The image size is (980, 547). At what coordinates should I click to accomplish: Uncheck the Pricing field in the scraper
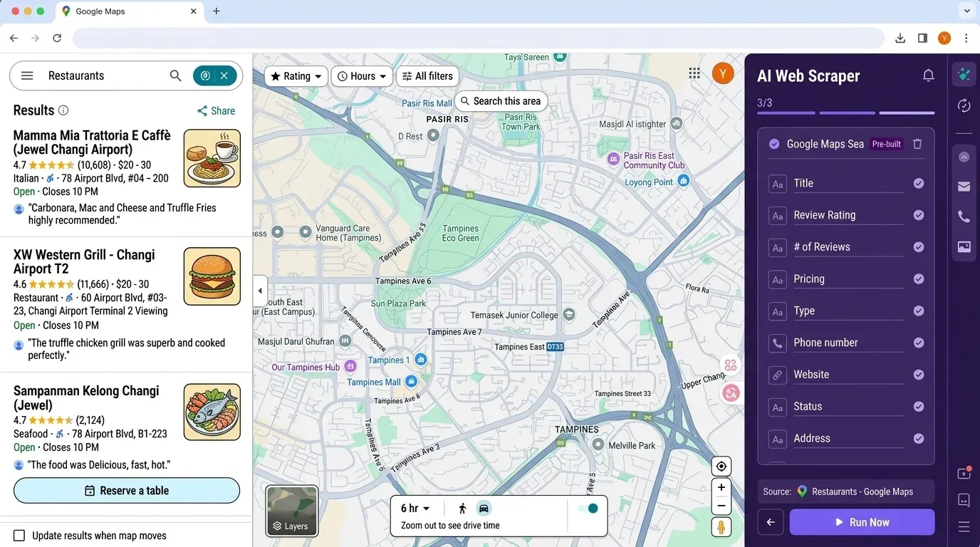coord(918,279)
